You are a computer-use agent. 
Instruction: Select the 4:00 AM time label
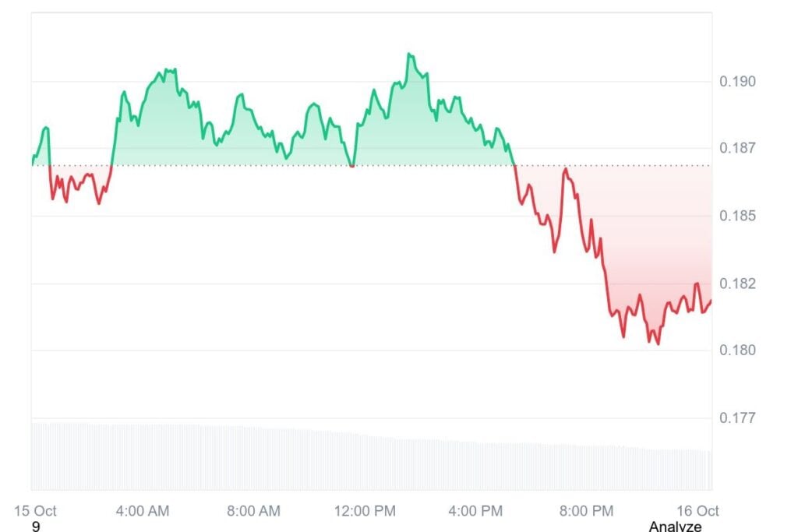point(142,511)
